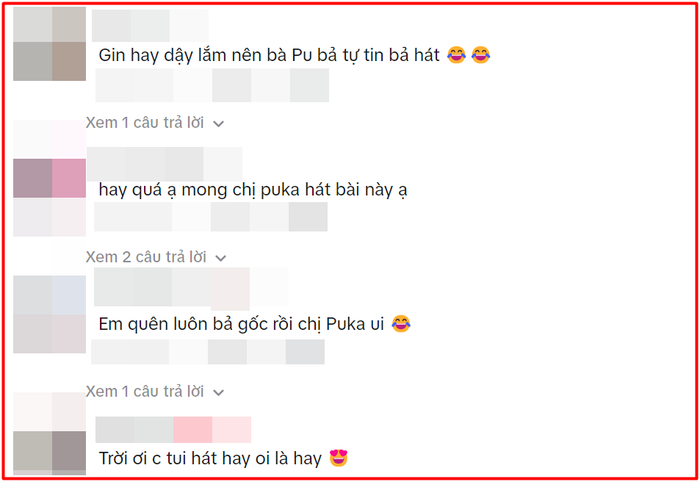
Task: Click blurred username above "hay quá ạ" comment
Action: 165,163
